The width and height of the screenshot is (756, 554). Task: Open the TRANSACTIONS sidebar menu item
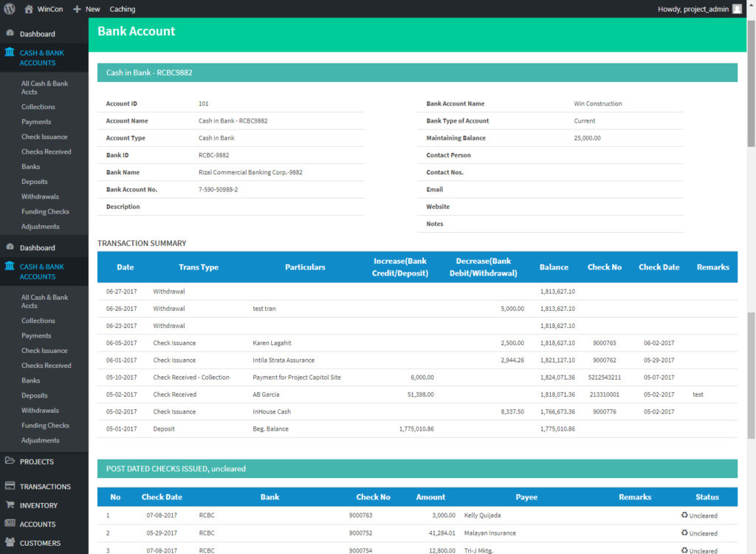pos(45,487)
